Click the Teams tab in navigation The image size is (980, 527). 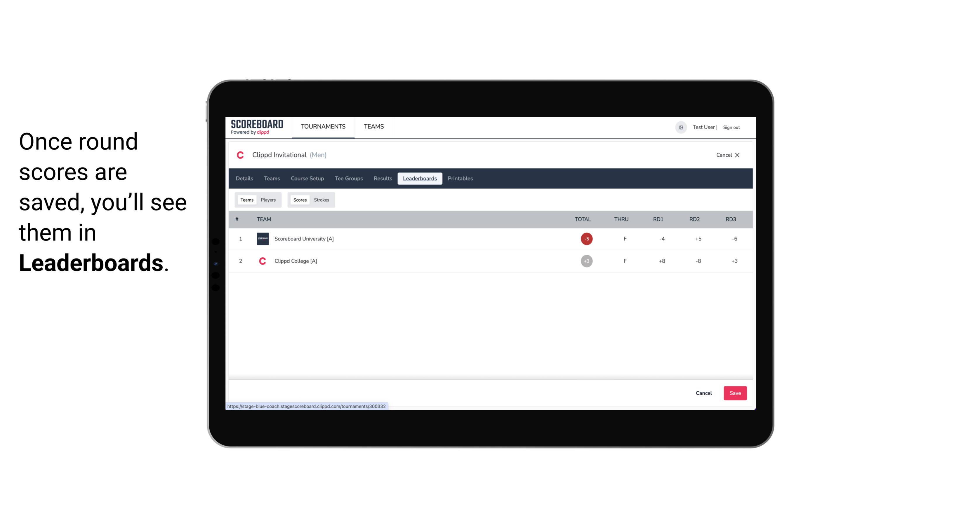point(373,127)
